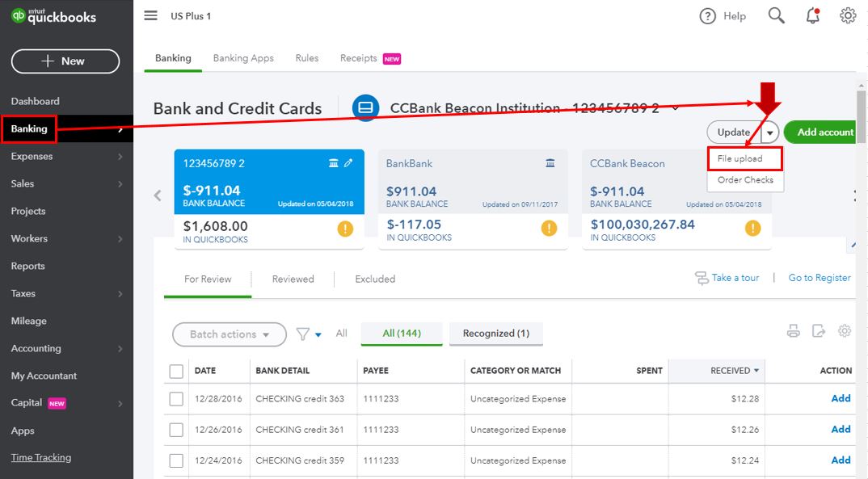Check the 12/24/2016 transaction row
868x479 pixels.
click(176, 460)
